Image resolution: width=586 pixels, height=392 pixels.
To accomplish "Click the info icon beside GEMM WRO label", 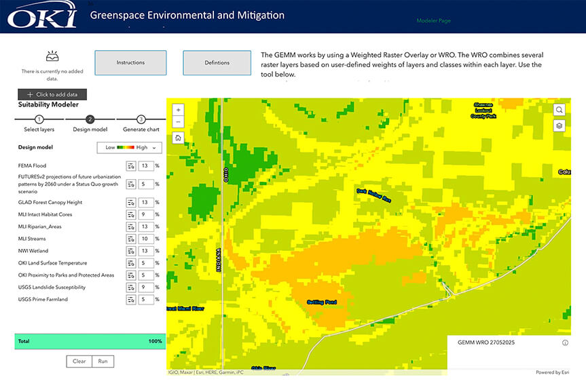I will [564, 342].
